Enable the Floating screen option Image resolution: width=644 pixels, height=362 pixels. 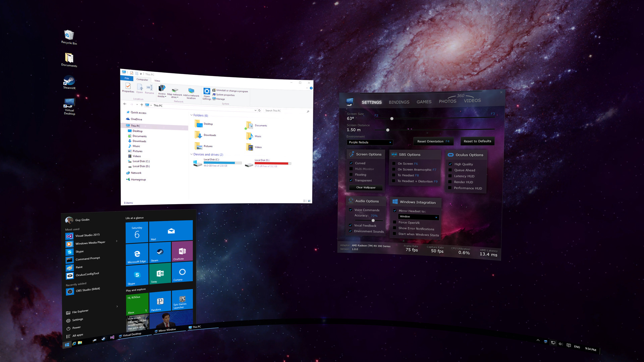pos(351,175)
